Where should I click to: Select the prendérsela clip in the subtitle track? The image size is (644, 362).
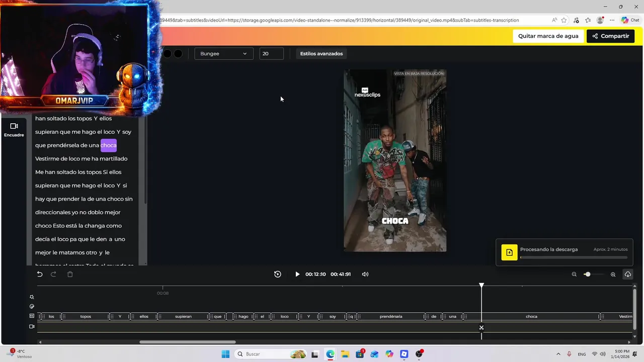click(x=391, y=316)
